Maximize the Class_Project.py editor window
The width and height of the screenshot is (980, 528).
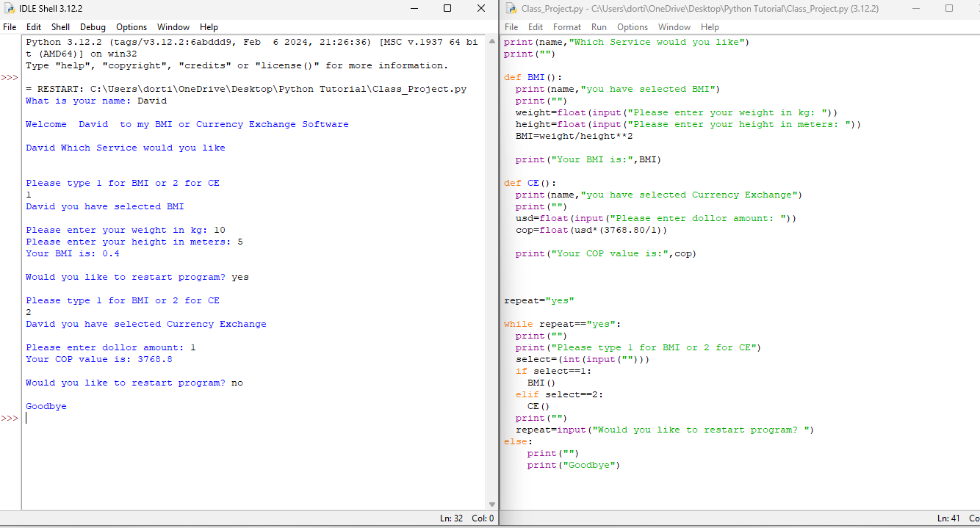click(948, 9)
